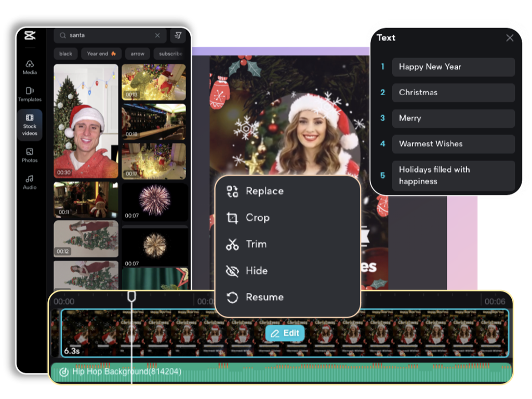Choose Trim from the context menu
The width and height of the screenshot is (532, 399).
tap(288, 244)
